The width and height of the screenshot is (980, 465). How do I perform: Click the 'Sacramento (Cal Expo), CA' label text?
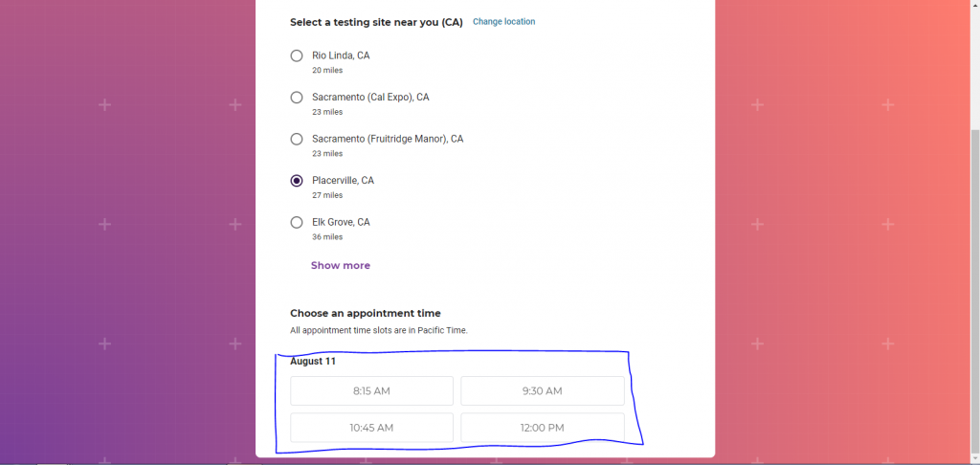point(370,98)
